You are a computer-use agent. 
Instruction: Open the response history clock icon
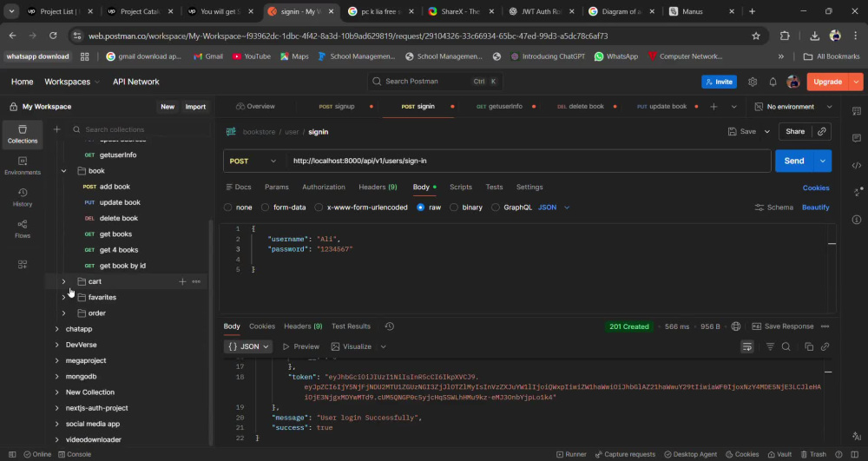click(389, 326)
